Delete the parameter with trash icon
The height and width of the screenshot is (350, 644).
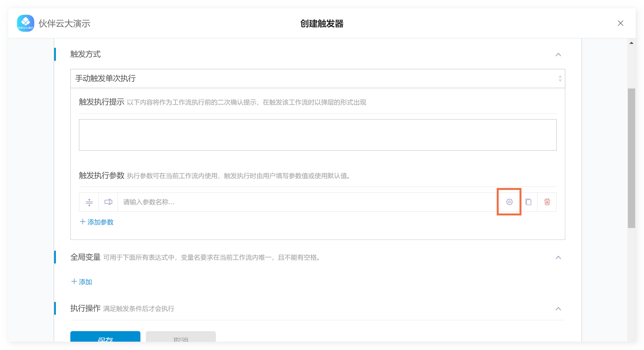[547, 202]
